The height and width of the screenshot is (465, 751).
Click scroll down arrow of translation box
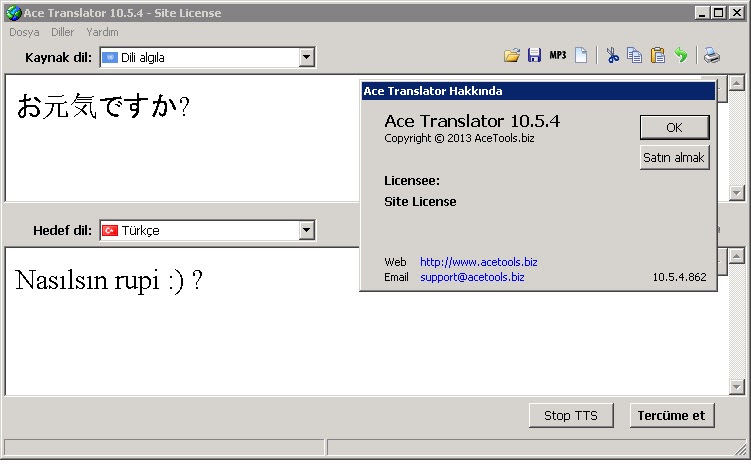coord(737,386)
